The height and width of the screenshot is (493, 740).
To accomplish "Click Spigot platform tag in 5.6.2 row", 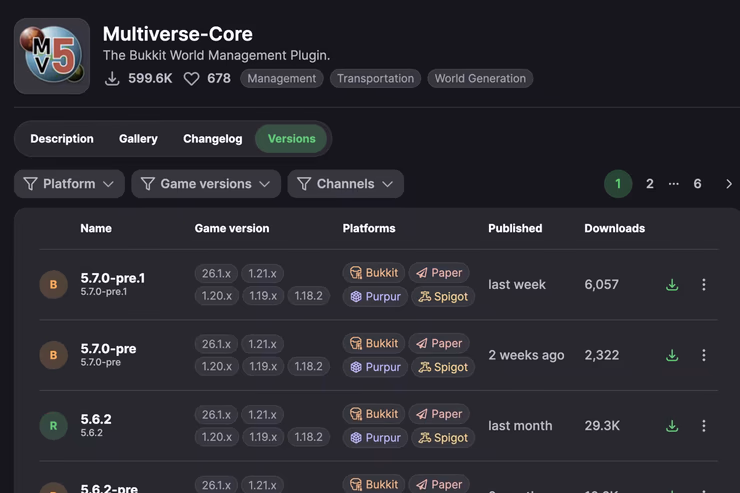I will click(x=443, y=438).
